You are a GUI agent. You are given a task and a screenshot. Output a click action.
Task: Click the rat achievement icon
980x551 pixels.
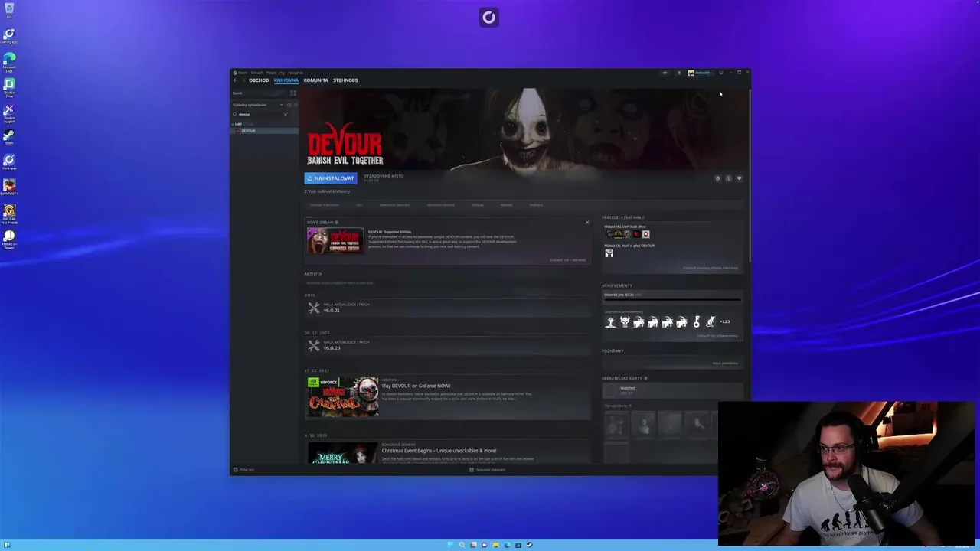pos(710,322)
